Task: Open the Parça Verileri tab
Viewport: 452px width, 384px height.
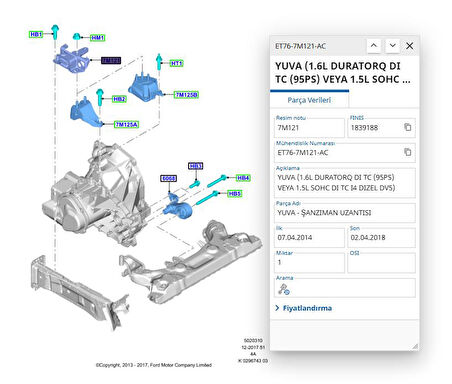Action: point(309,100)
